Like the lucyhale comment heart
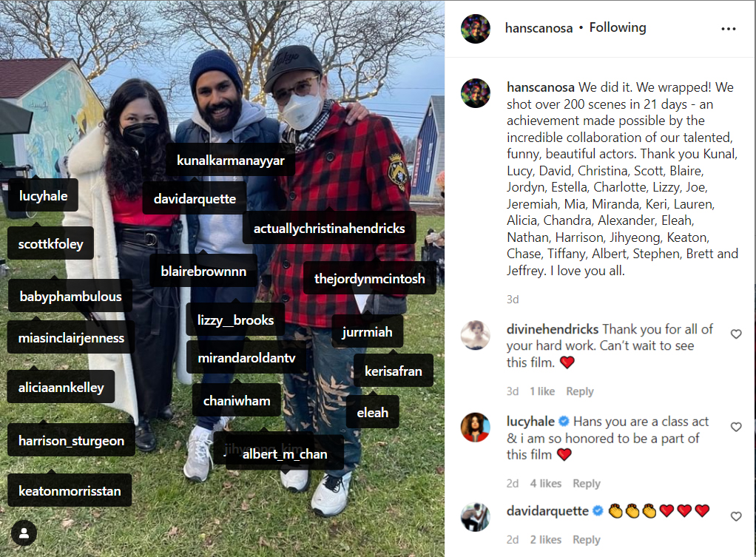Screen dimensions: 756x557 [x=736, y=426]
